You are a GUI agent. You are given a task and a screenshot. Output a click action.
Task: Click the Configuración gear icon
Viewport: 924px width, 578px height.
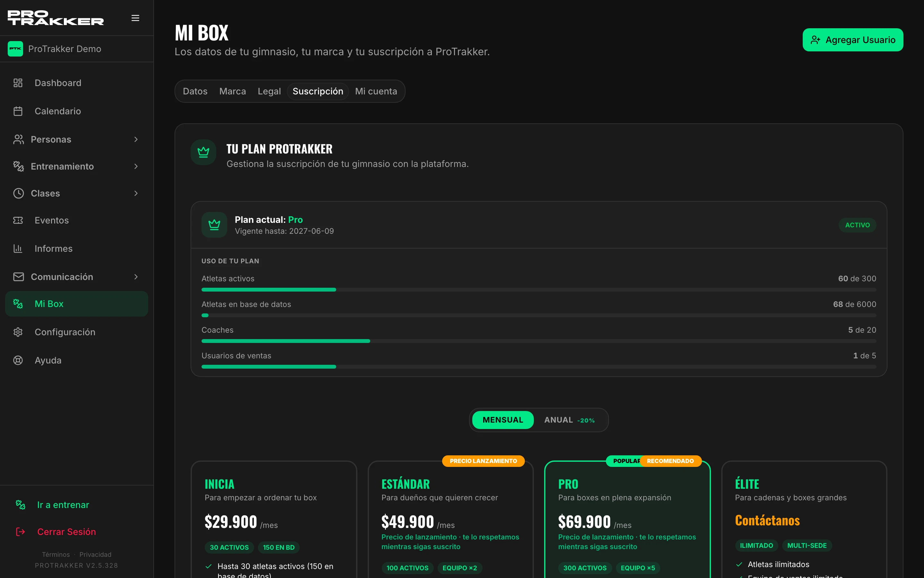18,332
